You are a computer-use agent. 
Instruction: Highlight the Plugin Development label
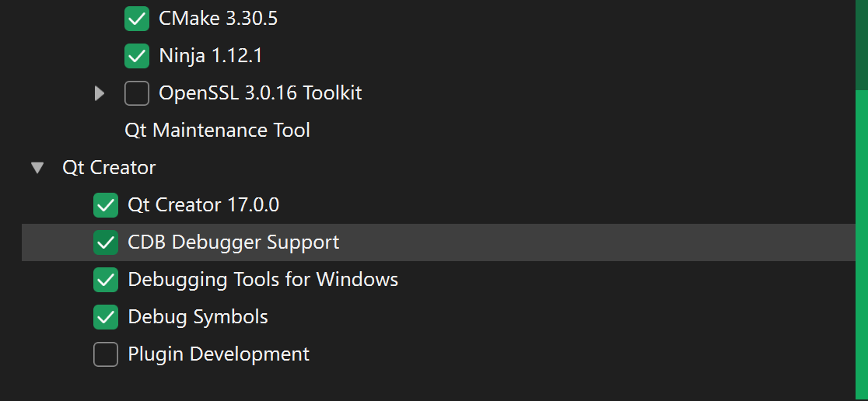[219, 354]
